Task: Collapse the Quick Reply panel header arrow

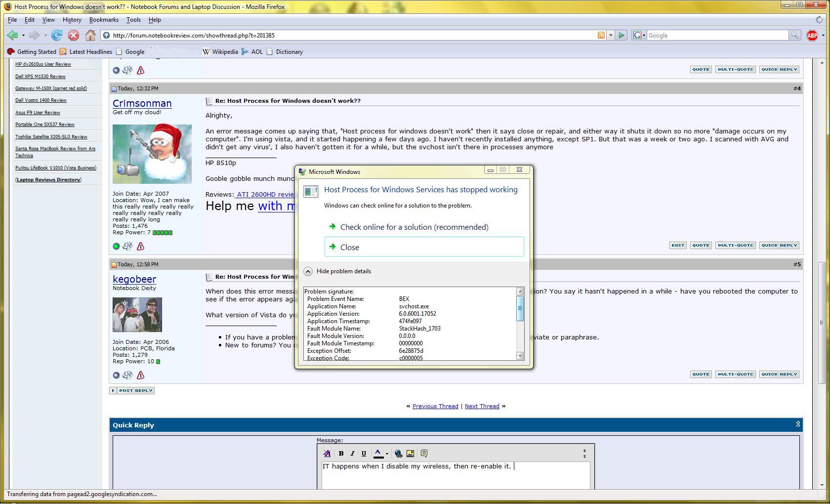Action: [797, 424]
